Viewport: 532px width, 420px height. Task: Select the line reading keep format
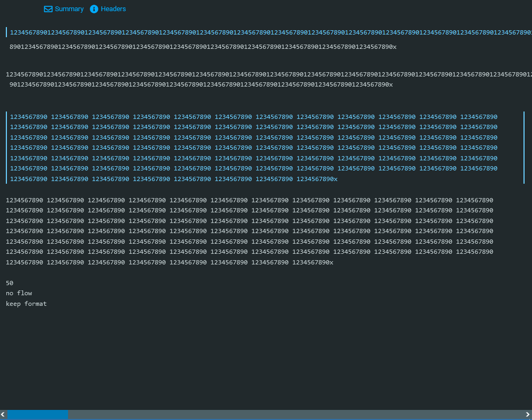pyautogui.click(x=26, y=303)
